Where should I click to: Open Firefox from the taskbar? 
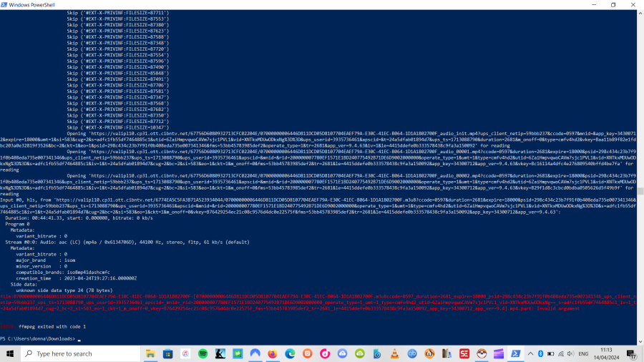(273, 353)
